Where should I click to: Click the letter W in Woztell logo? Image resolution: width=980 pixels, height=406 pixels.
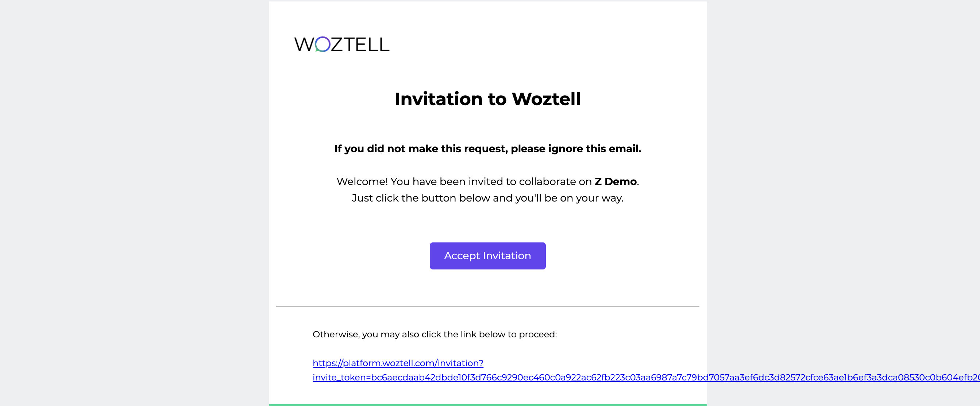click(304, 44)
